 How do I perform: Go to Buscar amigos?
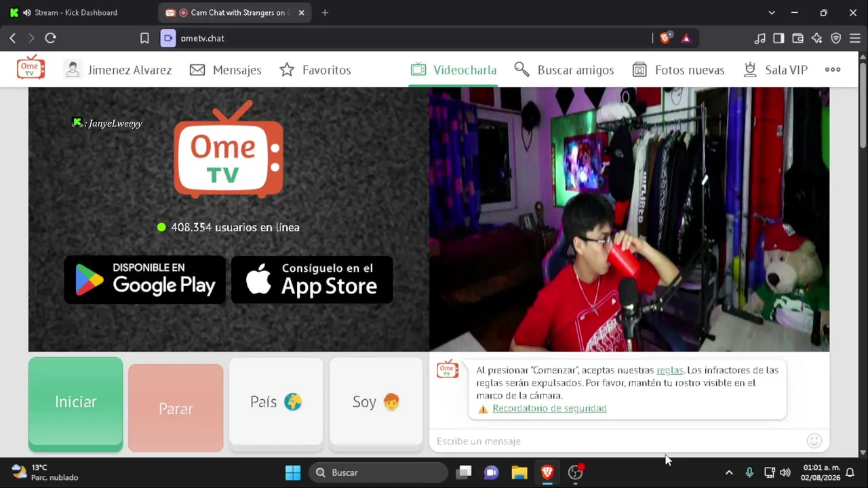[564, 70]
